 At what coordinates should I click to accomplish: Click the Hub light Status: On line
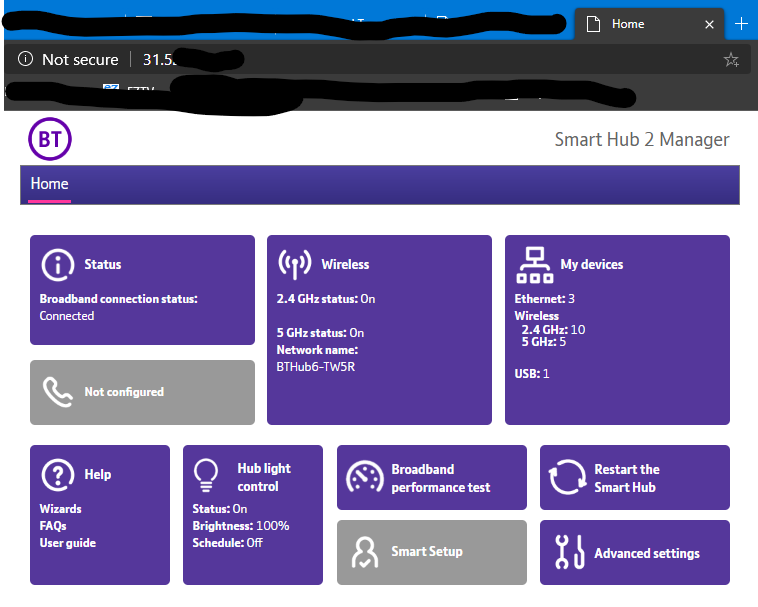tap(219, 509)
